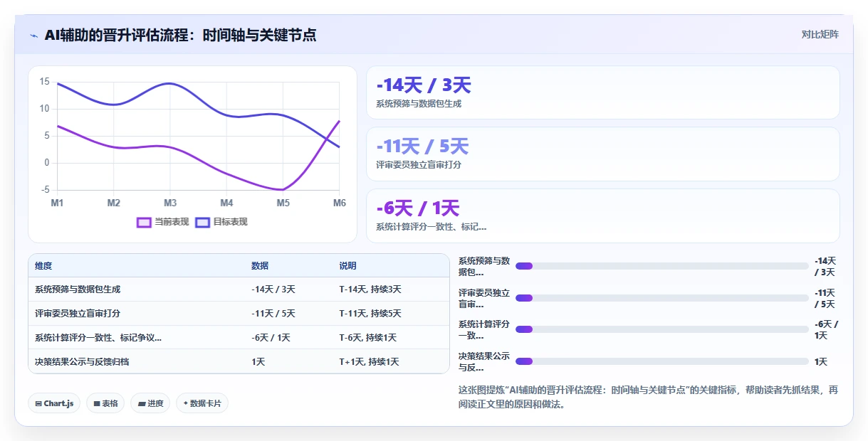The width and height of the screenshot is (868, 441).
Task: Click table cell T-14天, 持续3天
Action: (x=370, y=289)
